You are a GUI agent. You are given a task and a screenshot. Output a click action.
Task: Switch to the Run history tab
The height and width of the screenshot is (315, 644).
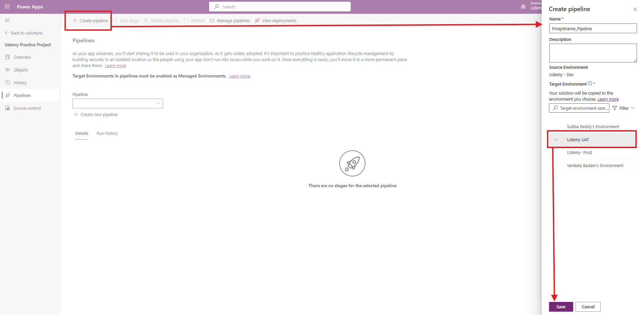tap(107, 134)
